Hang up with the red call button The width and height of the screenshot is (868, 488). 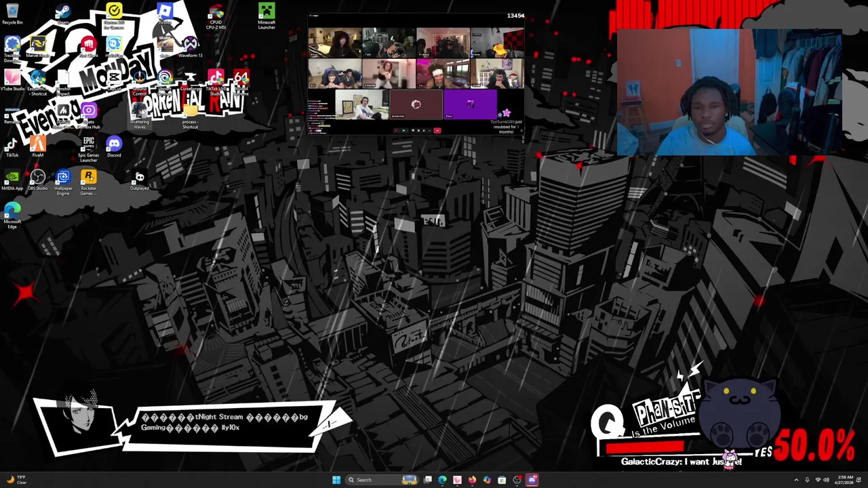[437, 130]
